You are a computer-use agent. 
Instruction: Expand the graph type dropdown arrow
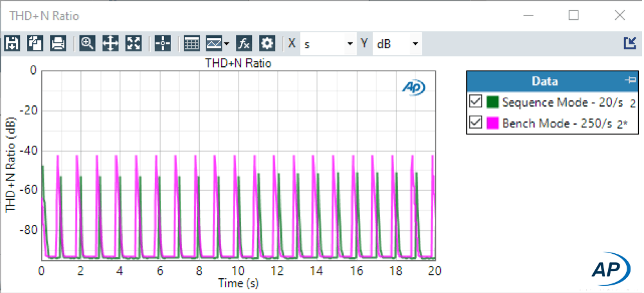[x=227, y=44]
